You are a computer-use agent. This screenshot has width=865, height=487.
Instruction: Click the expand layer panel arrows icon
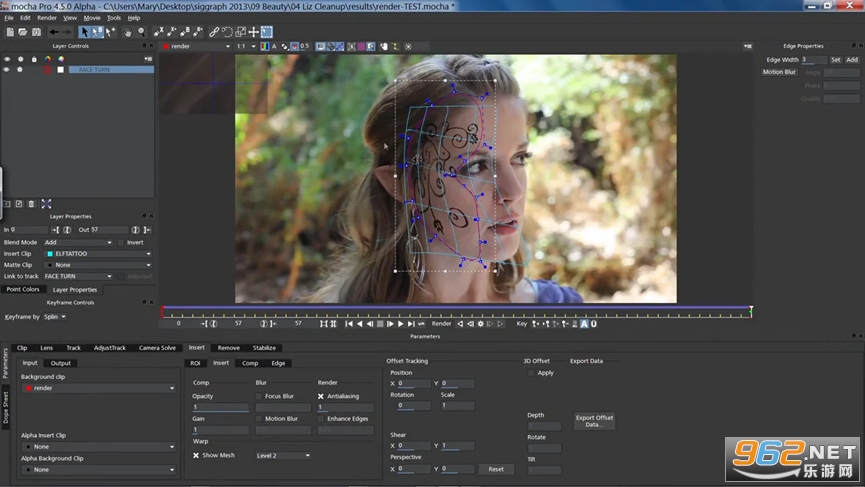(x=46, y=204)
